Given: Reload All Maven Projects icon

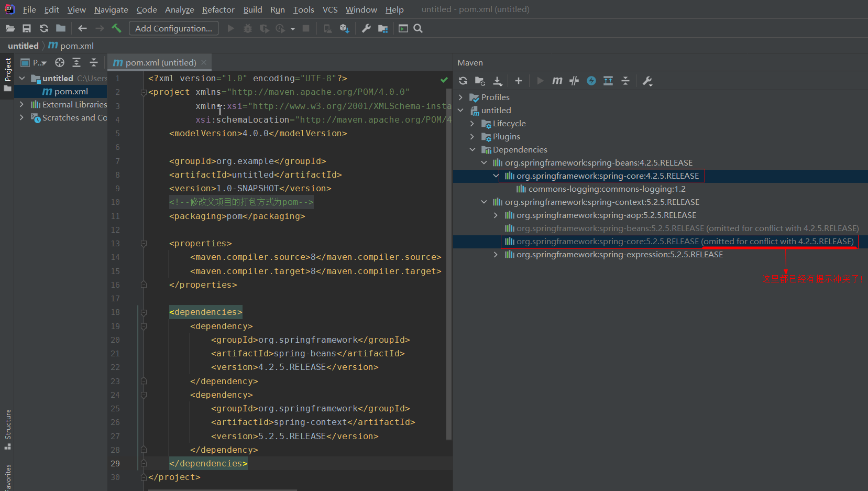Looking at the screenshot, I should [x=463, y=81].
